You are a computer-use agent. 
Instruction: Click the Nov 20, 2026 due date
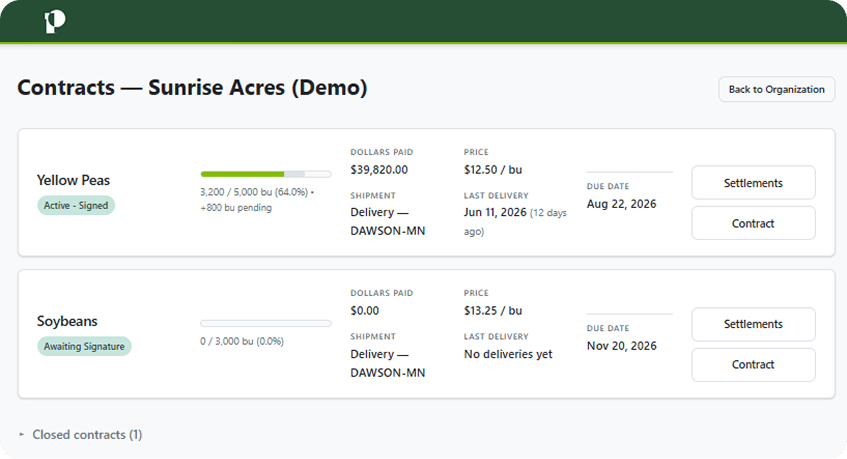coord(621,346)
